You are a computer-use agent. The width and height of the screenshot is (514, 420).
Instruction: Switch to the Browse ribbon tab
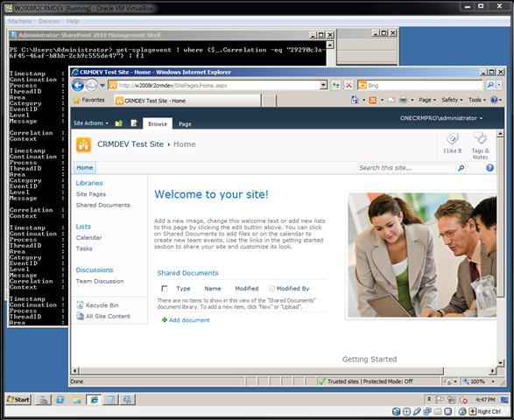[158, 124]
